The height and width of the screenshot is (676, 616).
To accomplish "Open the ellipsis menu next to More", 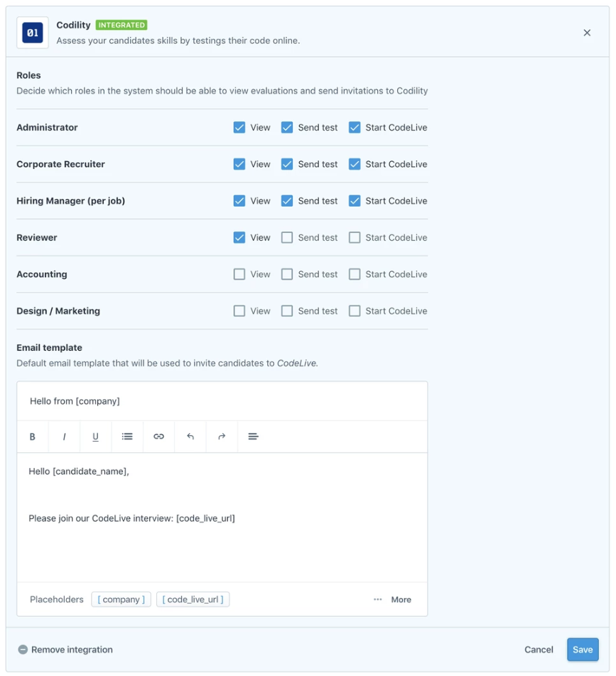I will [377, 599].
